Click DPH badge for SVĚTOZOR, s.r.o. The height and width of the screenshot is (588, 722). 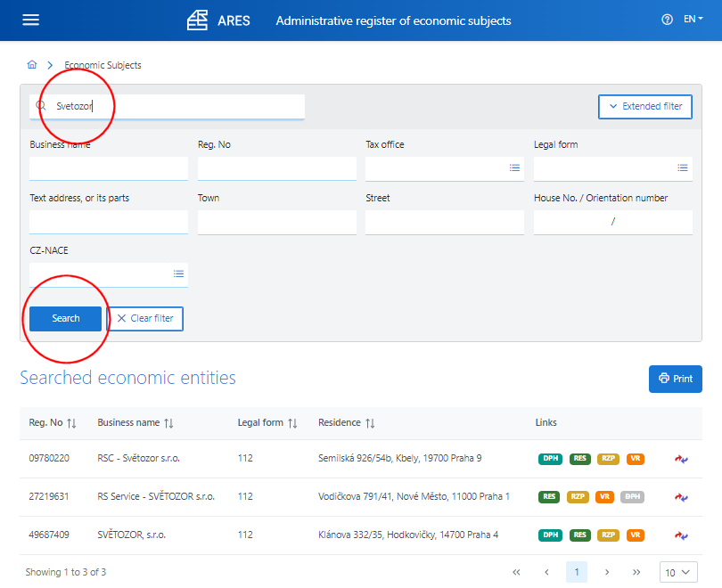(x=550, y=535)
